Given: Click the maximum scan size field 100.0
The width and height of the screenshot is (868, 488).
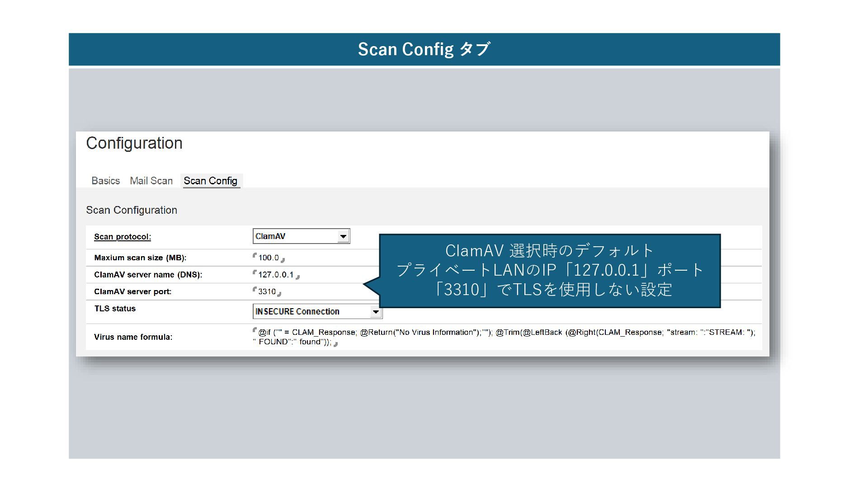Looking at the screenshot, I should click(269, 258).
